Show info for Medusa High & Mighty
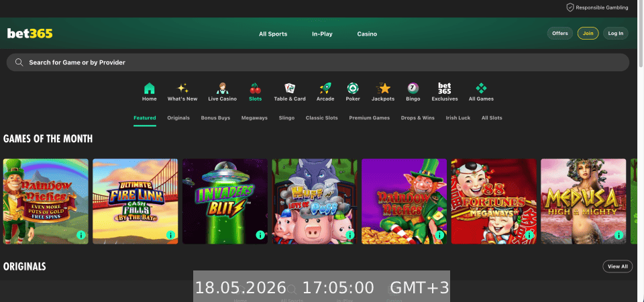This screenshot has height=302, width=644. tap(619, 235)
